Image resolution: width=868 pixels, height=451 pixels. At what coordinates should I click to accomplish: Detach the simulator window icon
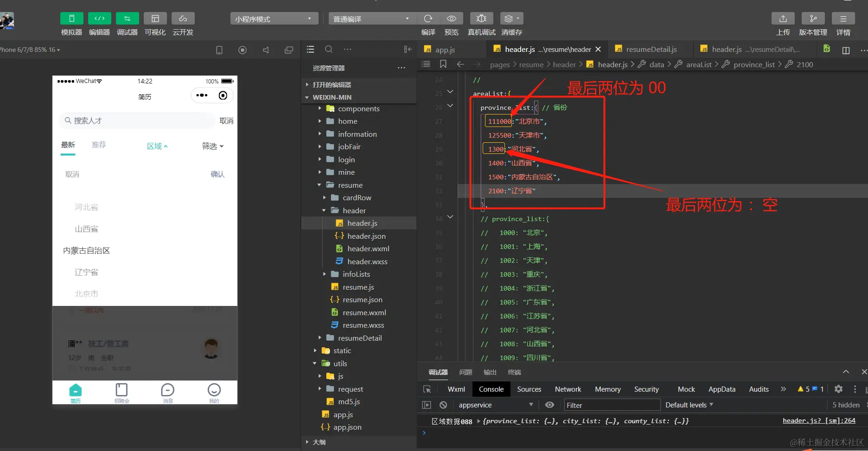click(x=289, y=50)
